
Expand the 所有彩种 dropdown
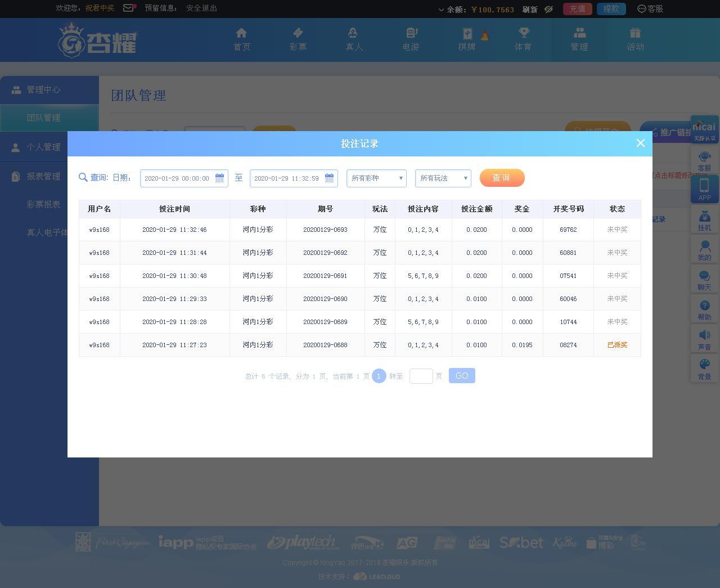(376, 178)
